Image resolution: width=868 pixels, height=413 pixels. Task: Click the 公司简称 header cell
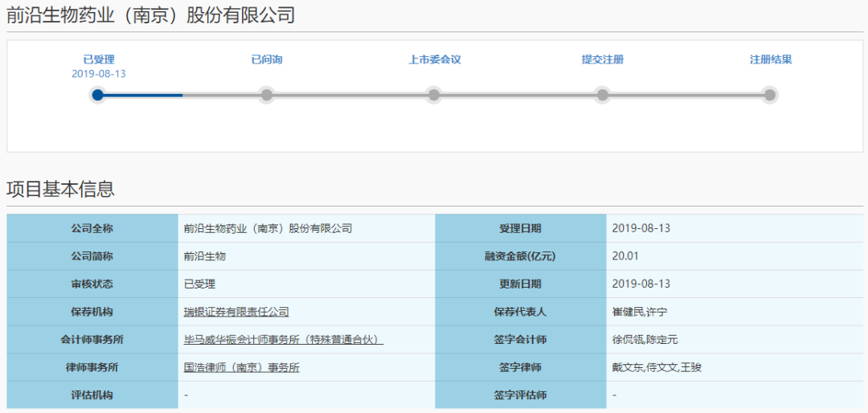pos(92,256)
